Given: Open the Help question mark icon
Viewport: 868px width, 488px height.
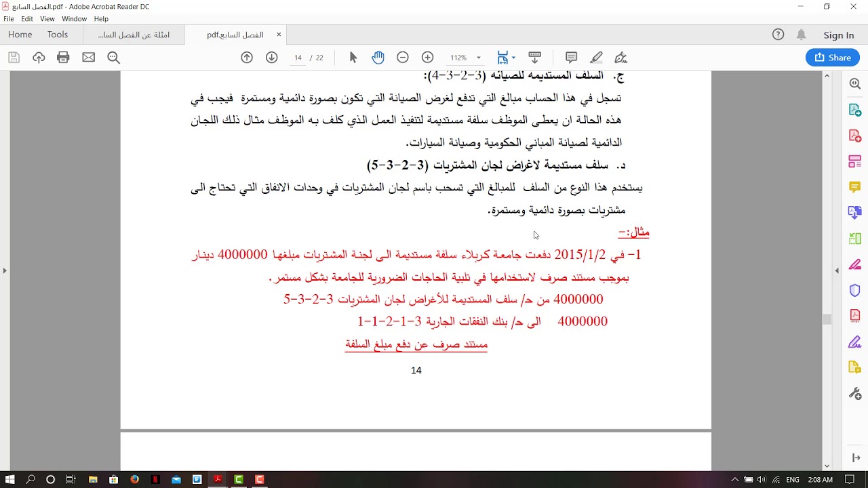Looking at the screenshot, I should [778, 35].
